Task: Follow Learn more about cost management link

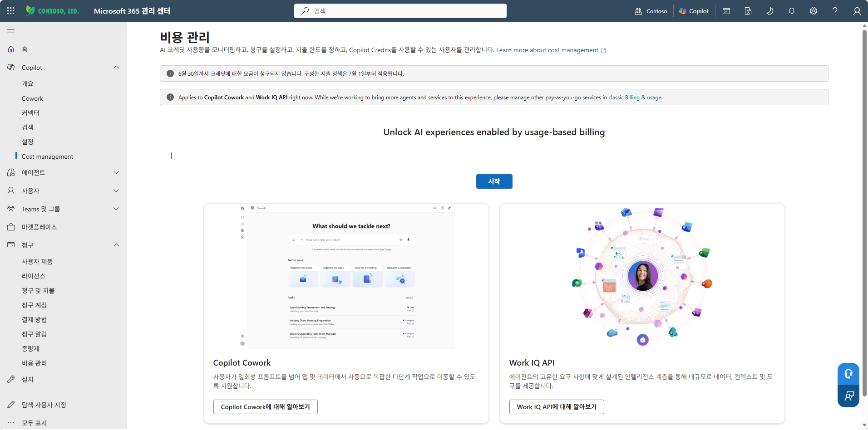Action: pyautogui.click(x=551, y=50)
